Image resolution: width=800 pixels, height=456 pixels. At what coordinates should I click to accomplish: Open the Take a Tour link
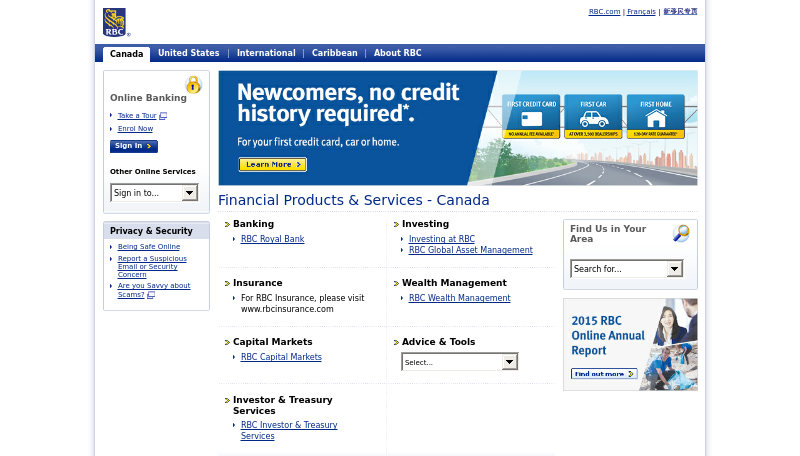[x=137, y=116]
